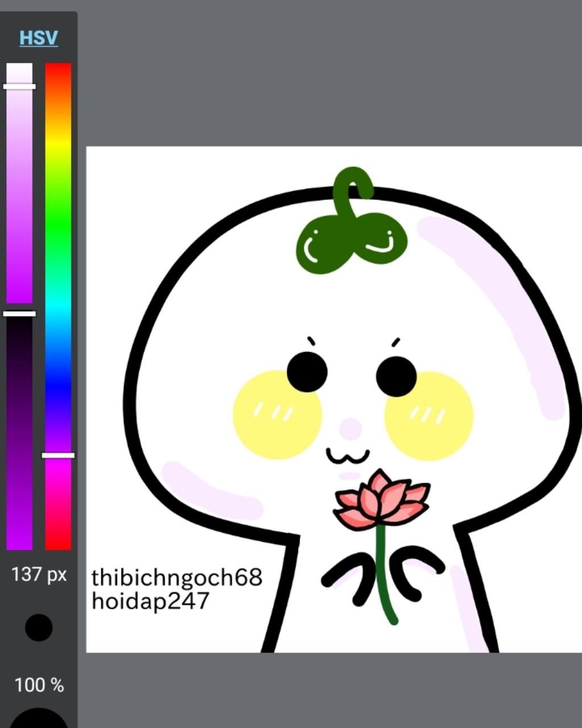Screen dimensions: 582x728
Task: Tap the hoidap247 text on canvas
Action: (151, 601)
